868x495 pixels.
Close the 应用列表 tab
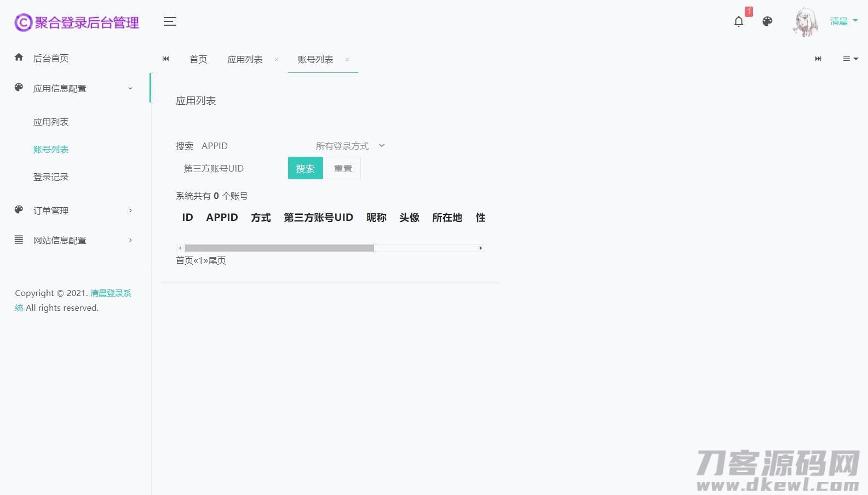click(x=277, y=60)
